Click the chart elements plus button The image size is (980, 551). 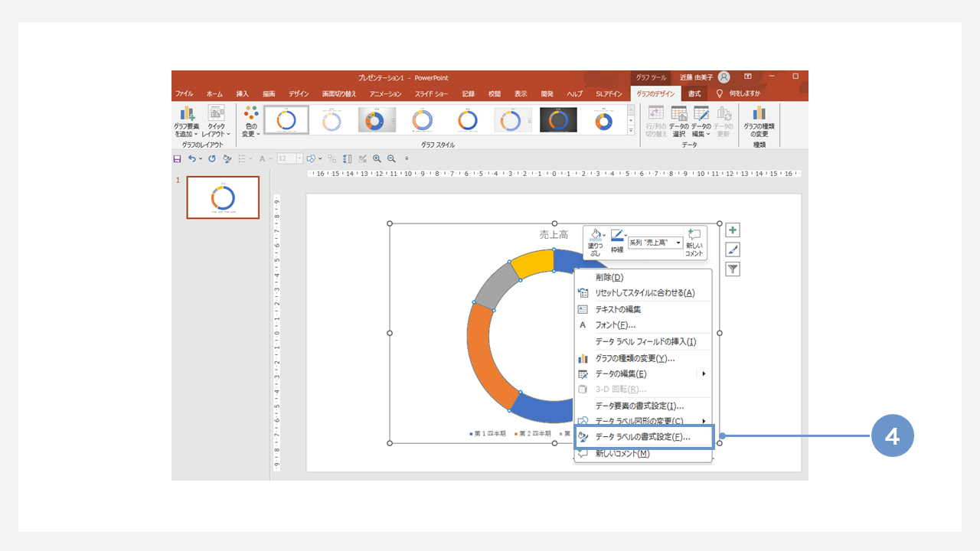(x=733, y=230)
